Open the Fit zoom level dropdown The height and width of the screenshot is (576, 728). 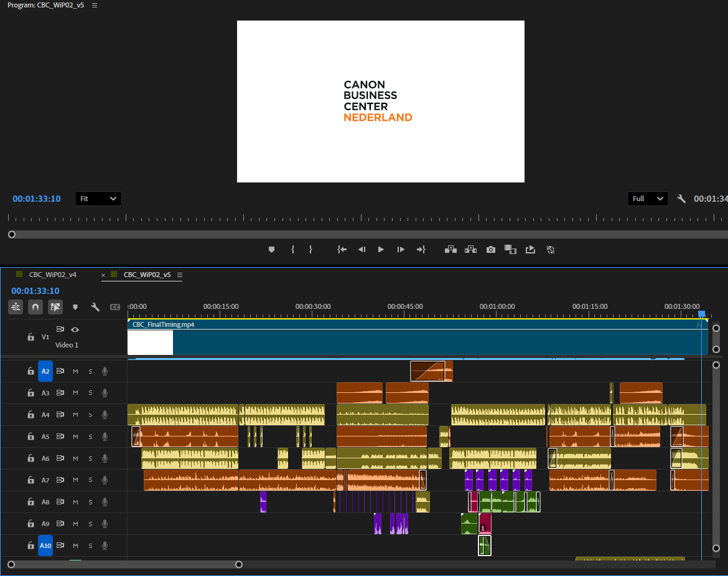coord(98,199)
